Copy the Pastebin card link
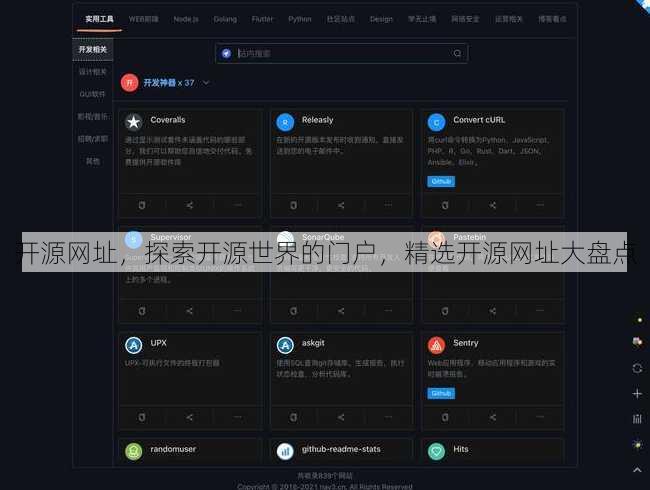Screen dimensions: 650x490 [445, 311]
